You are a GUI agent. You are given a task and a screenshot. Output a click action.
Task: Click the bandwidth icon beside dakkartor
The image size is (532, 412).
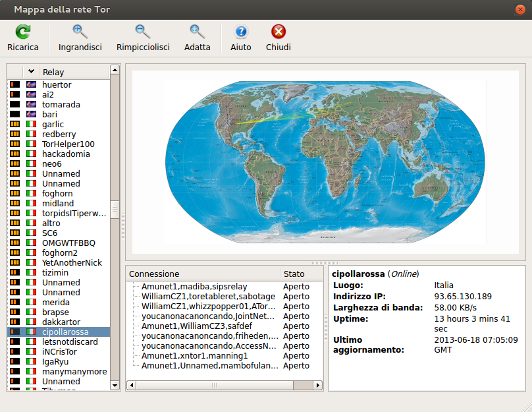tap(15, 322)
